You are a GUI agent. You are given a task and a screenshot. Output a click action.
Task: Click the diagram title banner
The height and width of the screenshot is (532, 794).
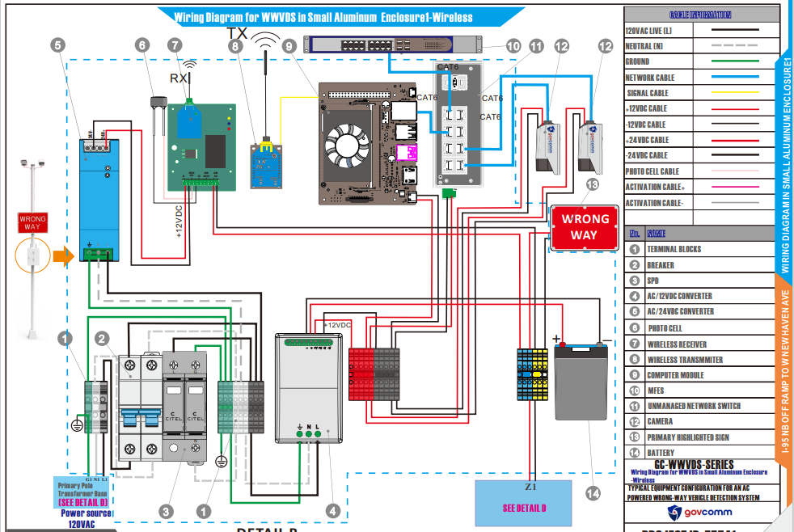(340, 17)
